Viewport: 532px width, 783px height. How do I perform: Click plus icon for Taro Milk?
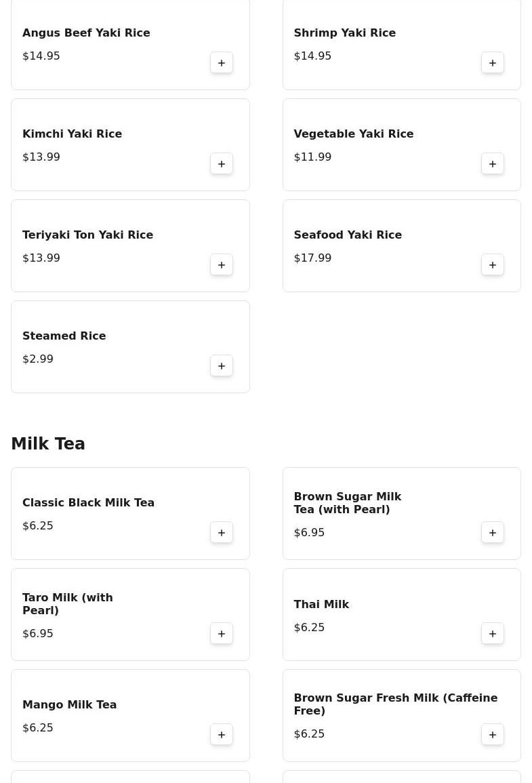(222, 634)
